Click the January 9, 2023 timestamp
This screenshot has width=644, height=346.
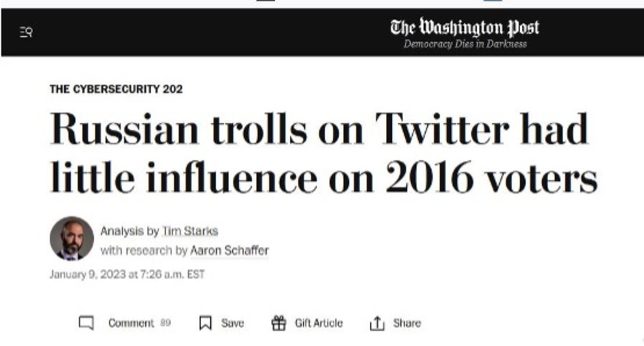pos(127,274)
